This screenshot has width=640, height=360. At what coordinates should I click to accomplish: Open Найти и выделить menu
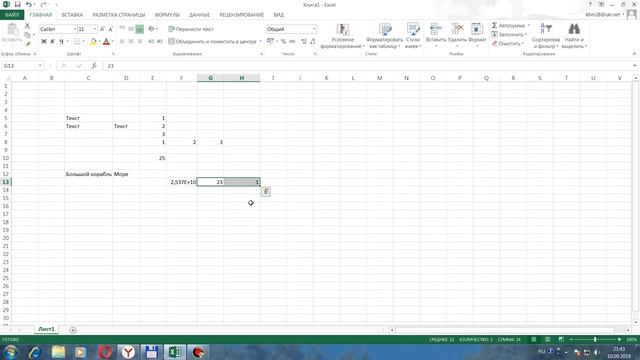tap(574, 36)
